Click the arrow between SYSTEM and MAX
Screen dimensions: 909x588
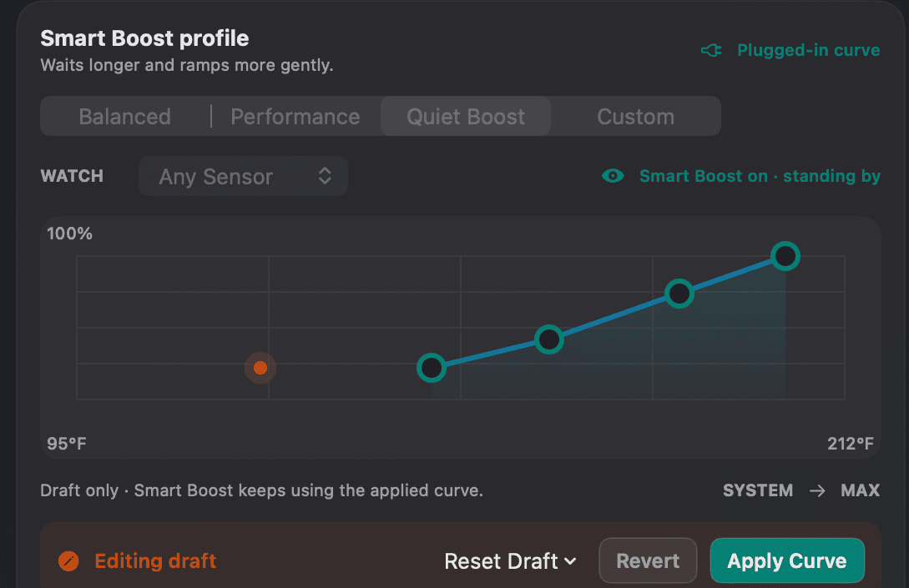tap(817, 490)
